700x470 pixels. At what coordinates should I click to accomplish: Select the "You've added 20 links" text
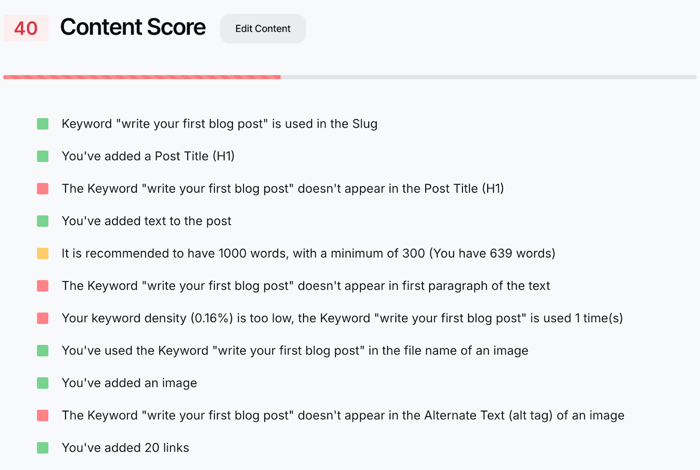[x=125, y=448]
